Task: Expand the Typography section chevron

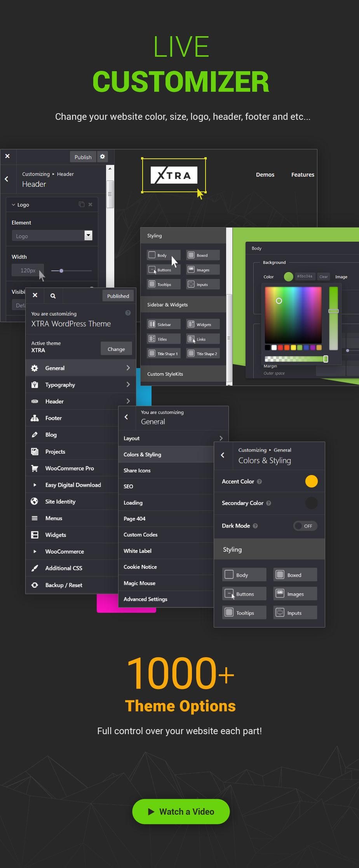Action: 128,385
